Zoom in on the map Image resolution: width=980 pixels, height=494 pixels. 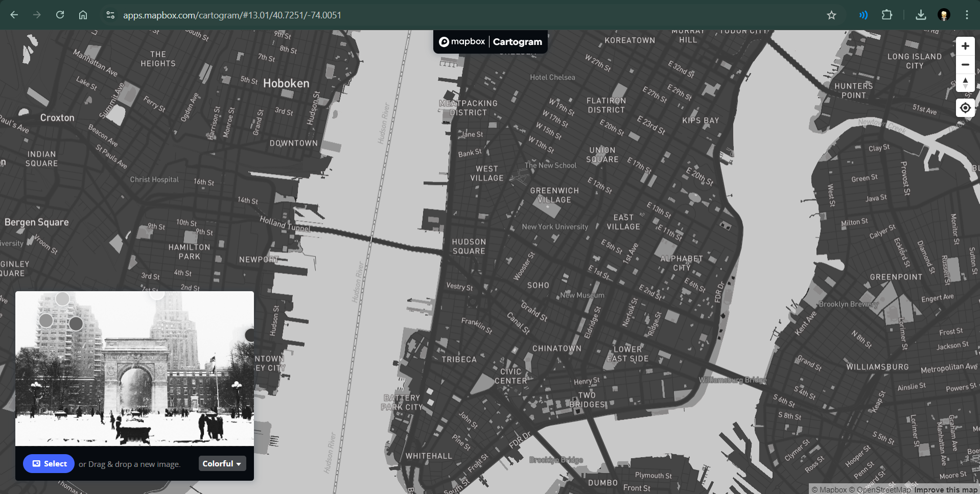(965, 45)
